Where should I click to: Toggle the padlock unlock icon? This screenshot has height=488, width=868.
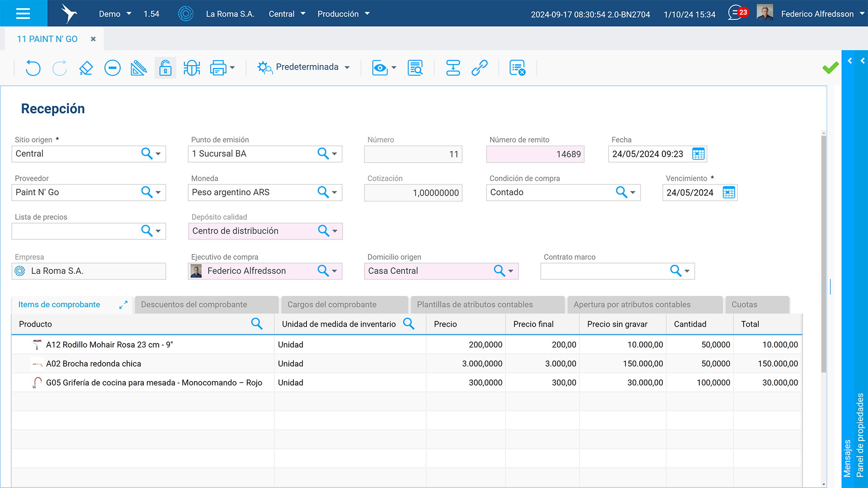[x=165, y=68]
